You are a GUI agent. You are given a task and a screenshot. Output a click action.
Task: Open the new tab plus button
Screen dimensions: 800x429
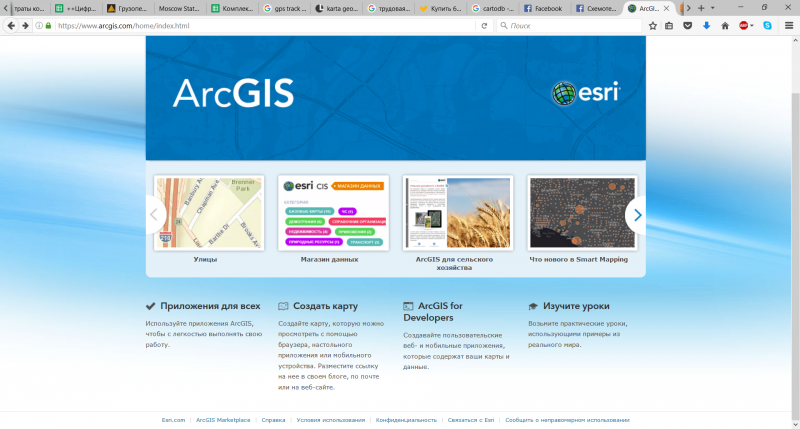[700, 8]
